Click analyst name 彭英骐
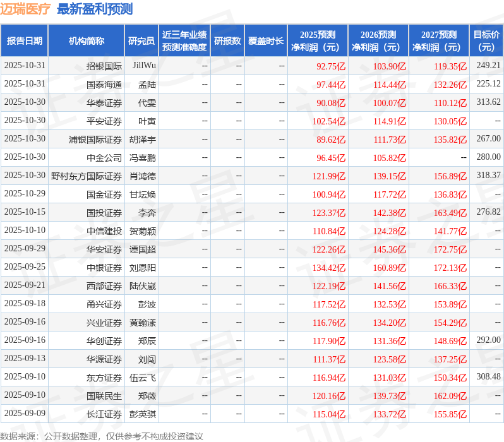Viewport: 504px width, 442px height. [143, 414]
